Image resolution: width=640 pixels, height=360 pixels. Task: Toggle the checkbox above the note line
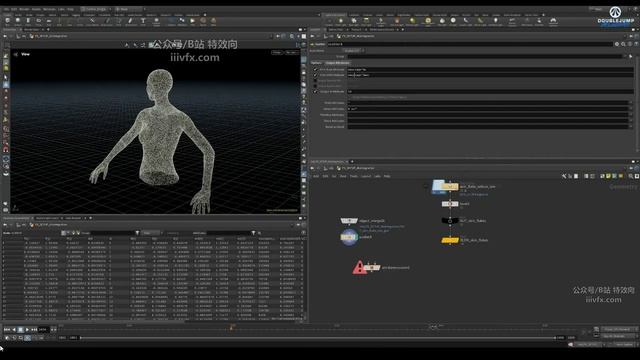click(315, 92)
